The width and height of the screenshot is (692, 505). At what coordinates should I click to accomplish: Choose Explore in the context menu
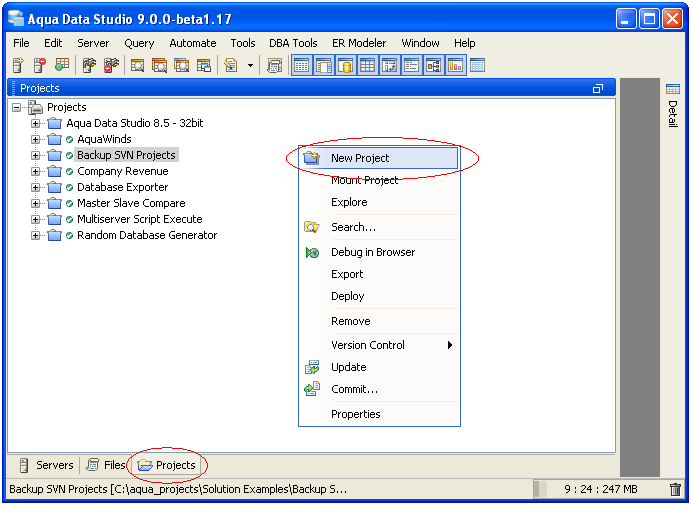pyautogui.click(x=379, y=202)
